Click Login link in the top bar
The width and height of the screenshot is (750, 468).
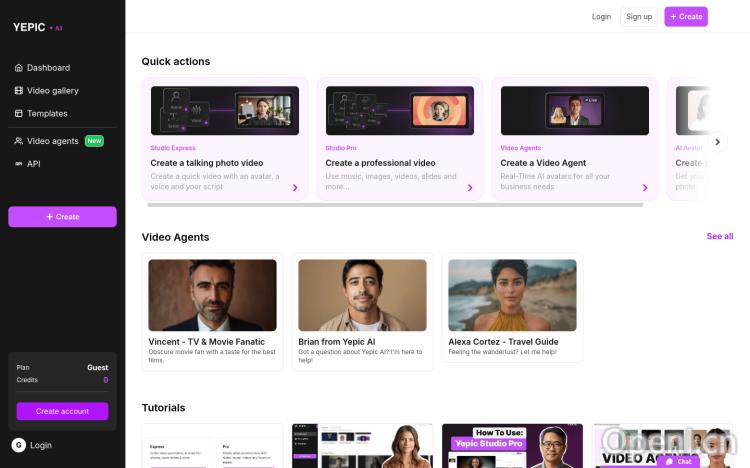coord(601,16)
